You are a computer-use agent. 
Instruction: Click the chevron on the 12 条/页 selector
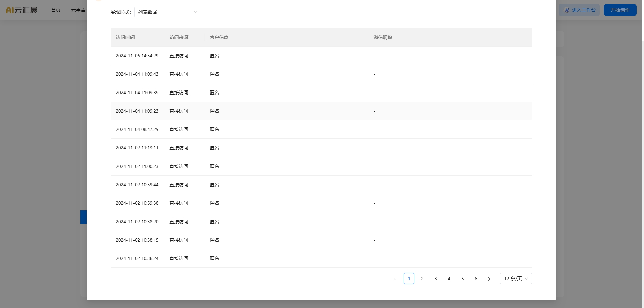click(x=526, y=279)
